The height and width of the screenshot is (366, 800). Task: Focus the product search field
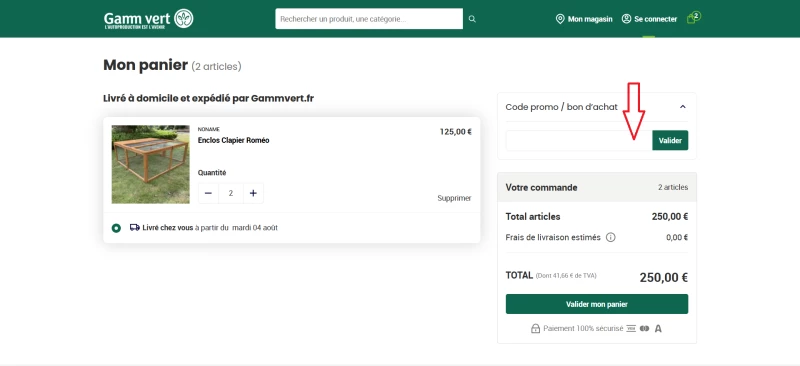pyautogui.click(x=369, y=19)
